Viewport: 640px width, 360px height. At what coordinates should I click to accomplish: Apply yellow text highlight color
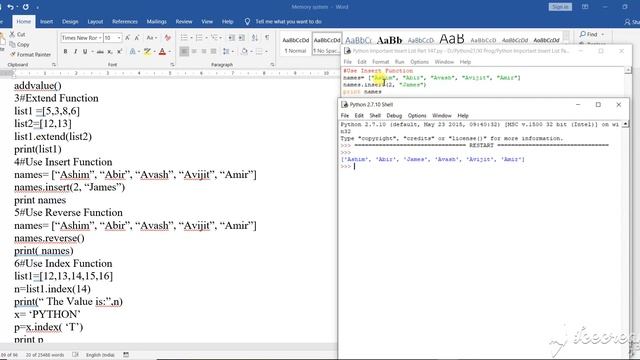point(147,51)
